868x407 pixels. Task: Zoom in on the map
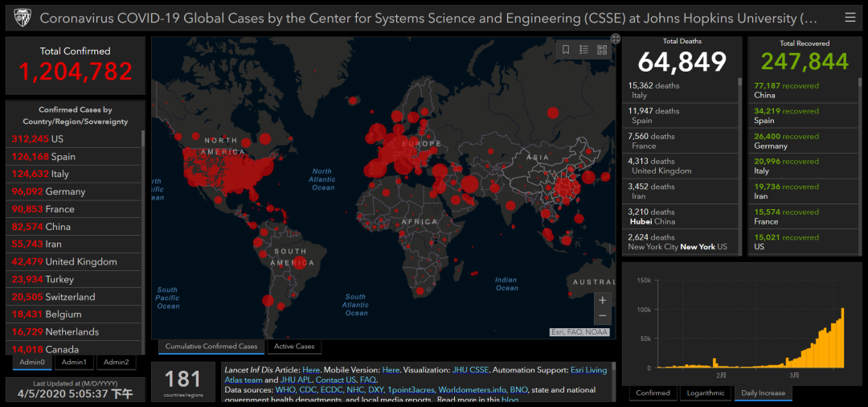pos(602,301)
